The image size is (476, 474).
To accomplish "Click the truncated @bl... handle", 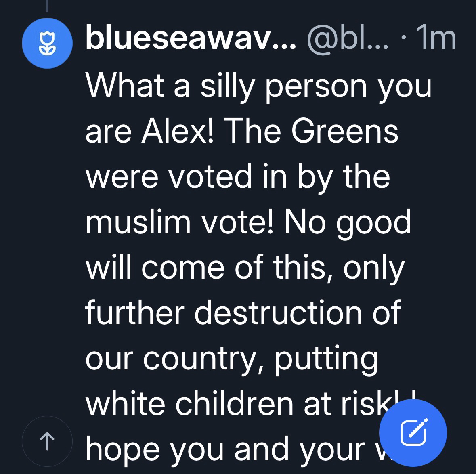I will tap(348, 39).
